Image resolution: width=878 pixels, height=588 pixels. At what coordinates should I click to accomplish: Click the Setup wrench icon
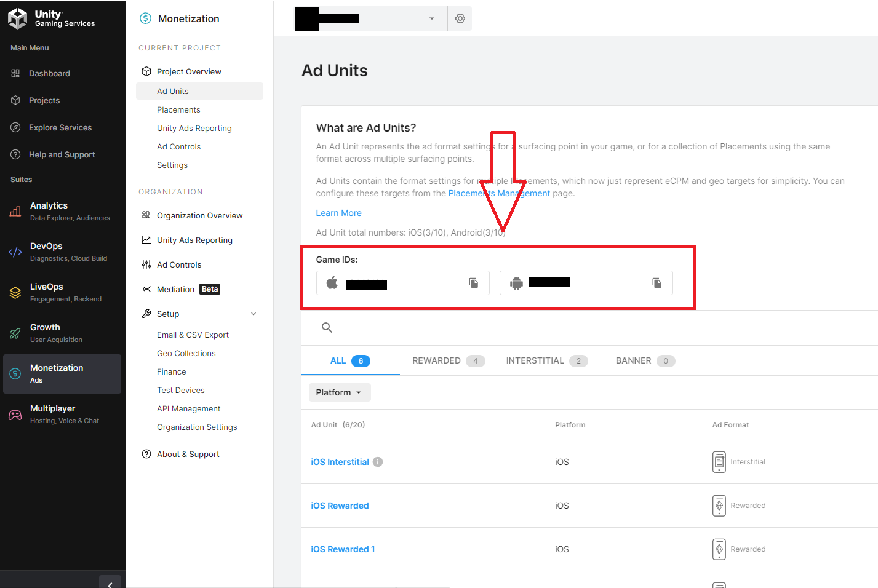[x=146, y=314]
